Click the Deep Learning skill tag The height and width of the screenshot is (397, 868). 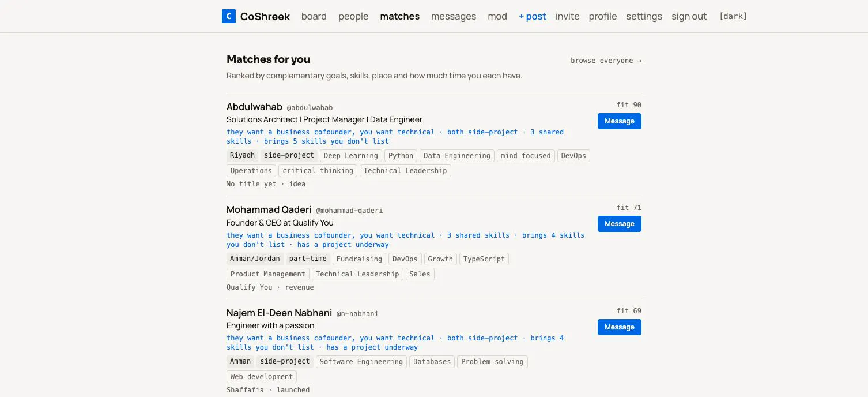point(350,156)
